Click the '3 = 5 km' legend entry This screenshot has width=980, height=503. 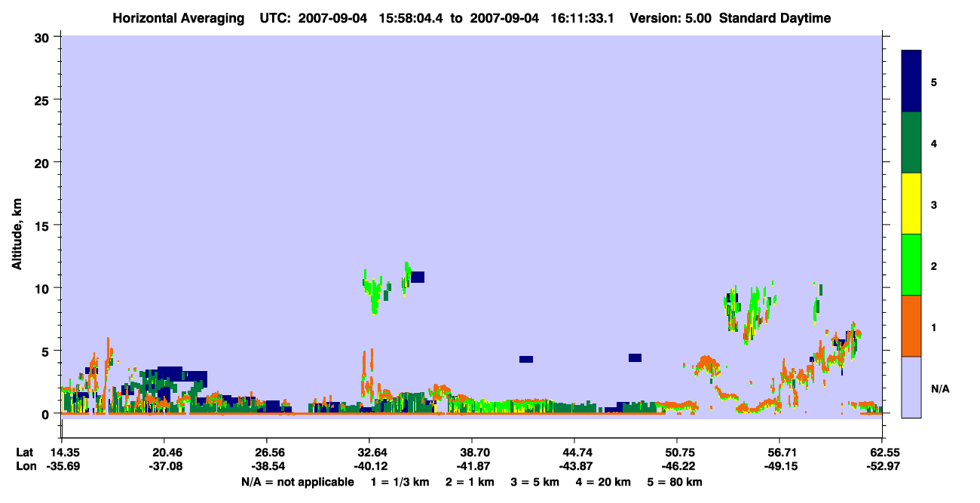click(535, 481)
